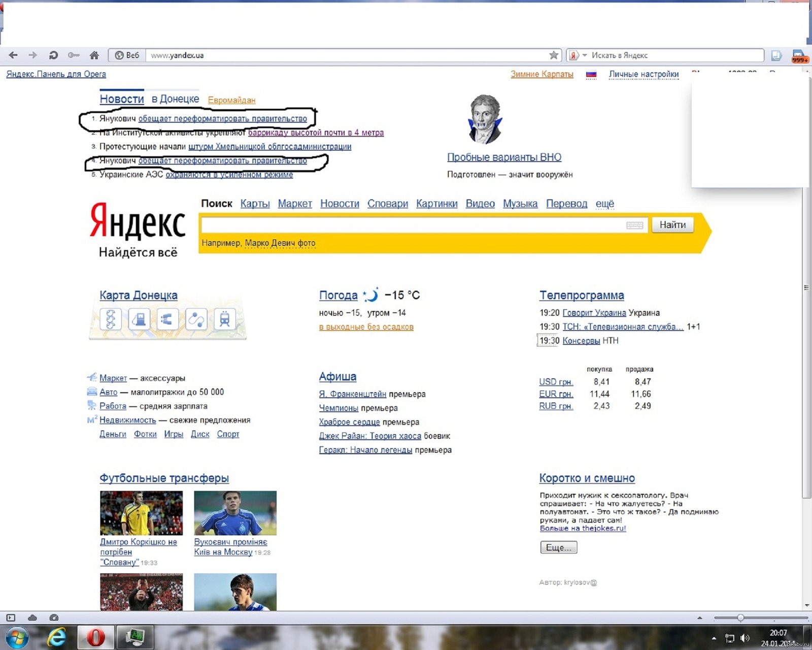Go to the home page icon
The width and height of the screenshot is (812, 650).
(94, 55)
